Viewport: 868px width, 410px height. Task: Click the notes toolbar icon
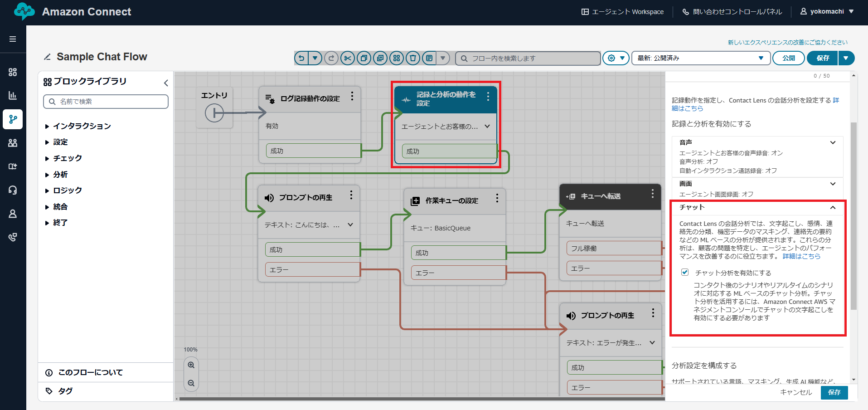point(429,58)
